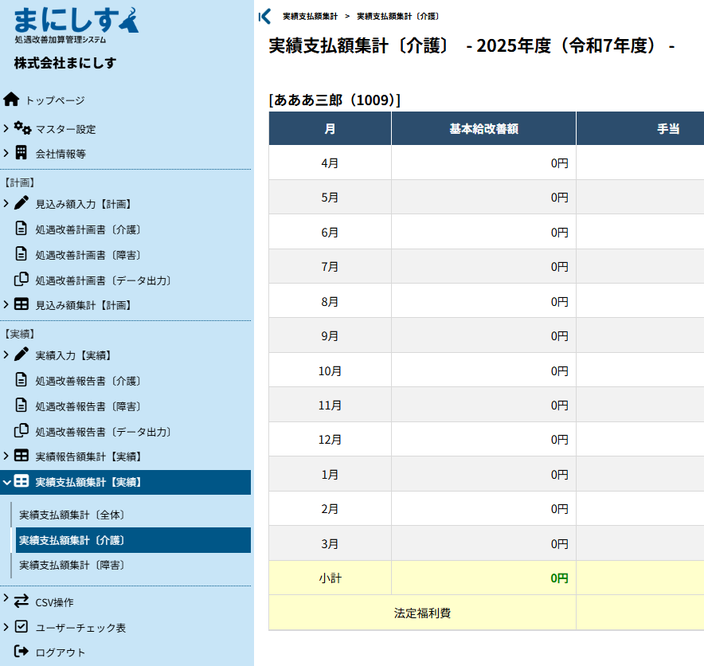
Task: Click document icon for 処遇改善計画書〔障害〕
Action: click(21, 254)
